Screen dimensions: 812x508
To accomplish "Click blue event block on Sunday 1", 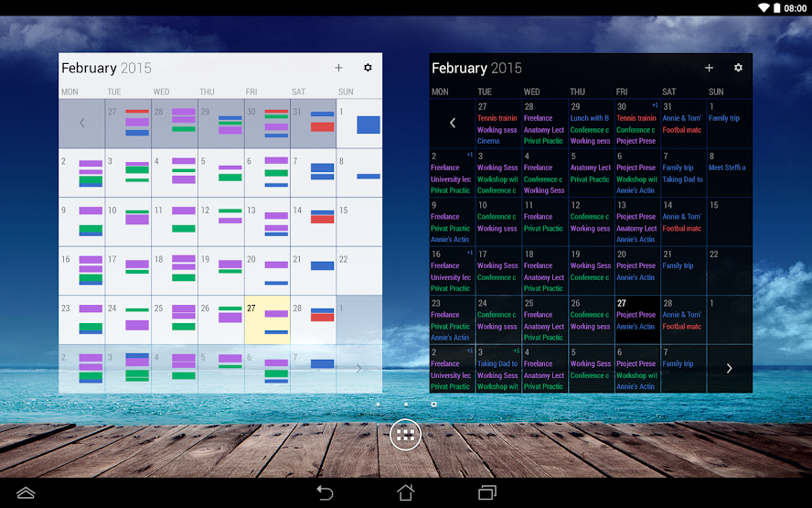I will tap(369, 124).
